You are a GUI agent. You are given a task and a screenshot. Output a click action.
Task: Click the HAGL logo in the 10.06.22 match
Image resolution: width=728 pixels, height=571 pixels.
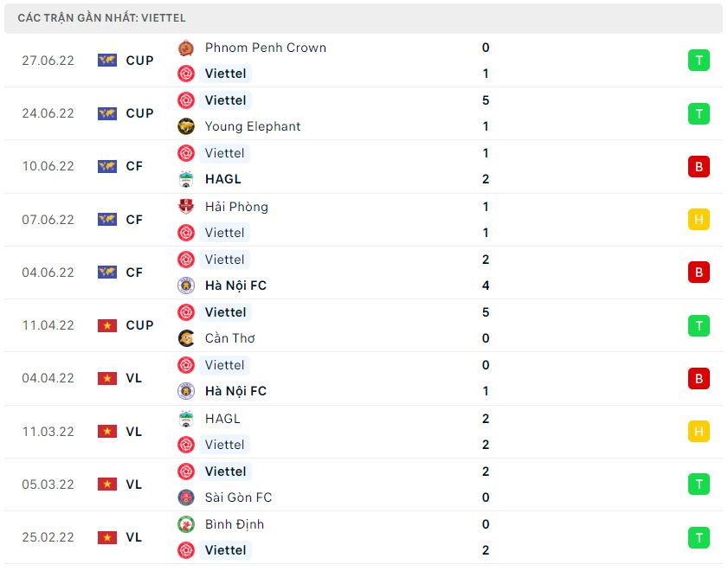[186, 179]
